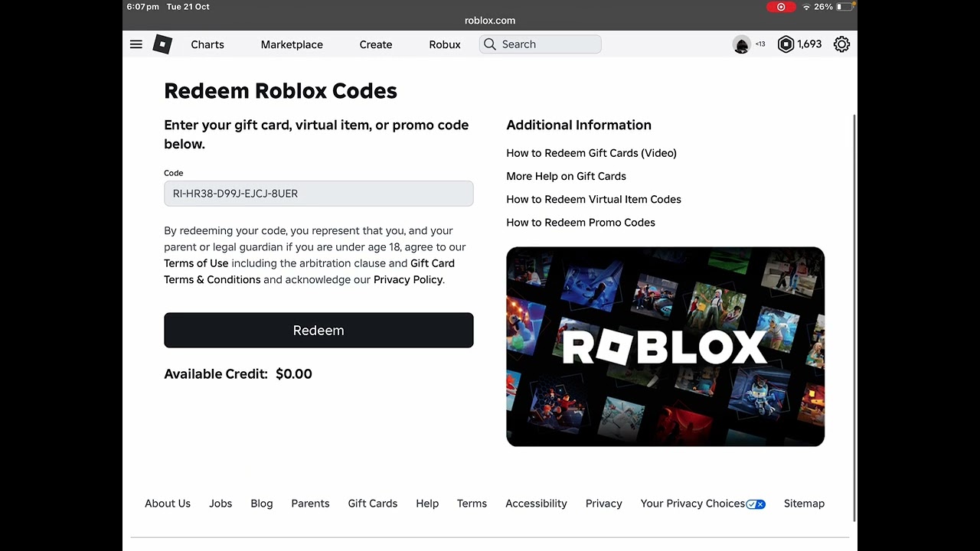Open the Marketplace tab

[x=292, y=44]
